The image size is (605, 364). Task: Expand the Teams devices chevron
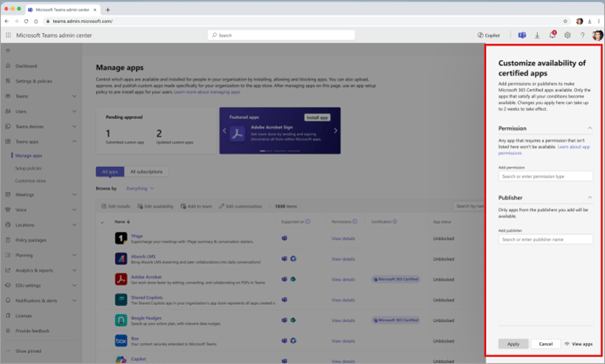[x=74, y=127]
